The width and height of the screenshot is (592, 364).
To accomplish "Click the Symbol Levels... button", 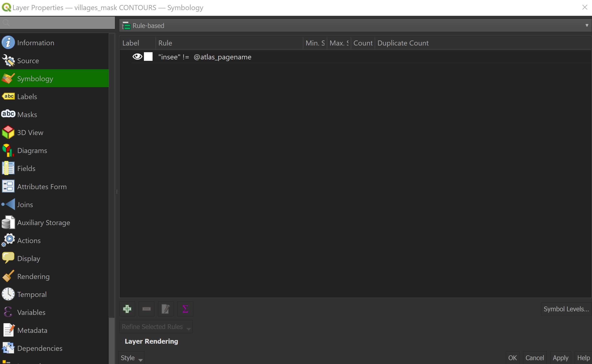I will point(566,309).
